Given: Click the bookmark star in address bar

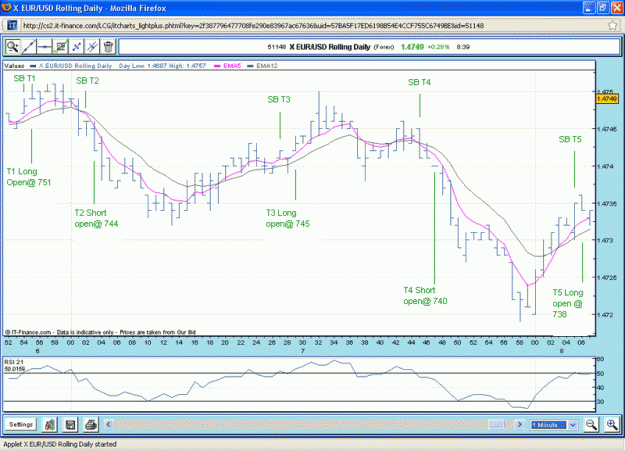Looking at the screenshot, I should click(613, 26).
